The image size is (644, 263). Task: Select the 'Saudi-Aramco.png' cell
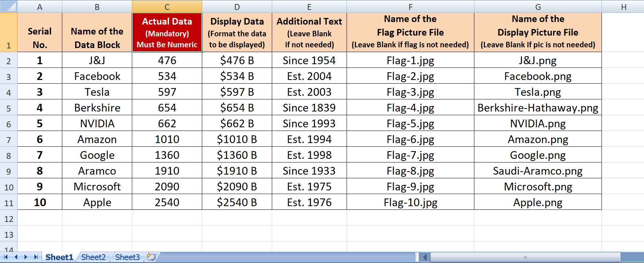(538, 171)
